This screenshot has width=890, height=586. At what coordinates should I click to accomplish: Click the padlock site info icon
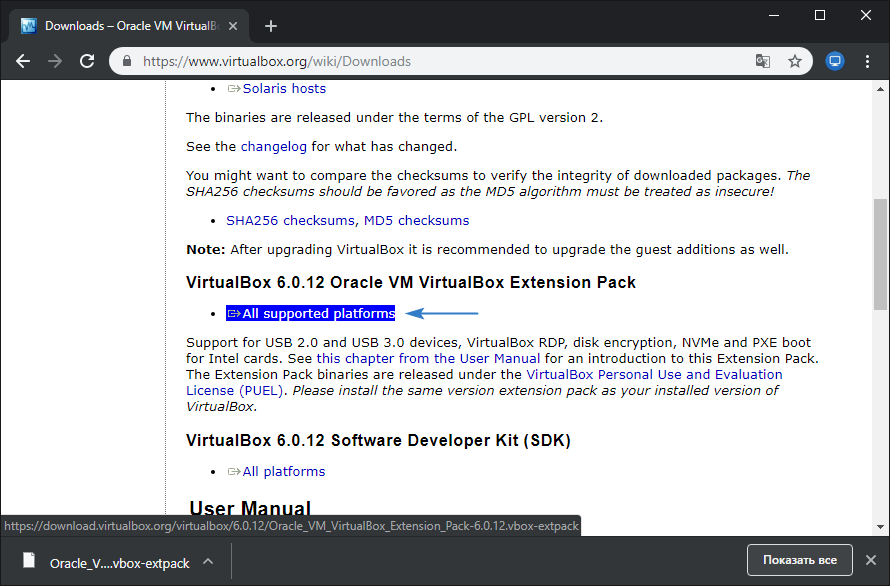(x=126, y=61)
